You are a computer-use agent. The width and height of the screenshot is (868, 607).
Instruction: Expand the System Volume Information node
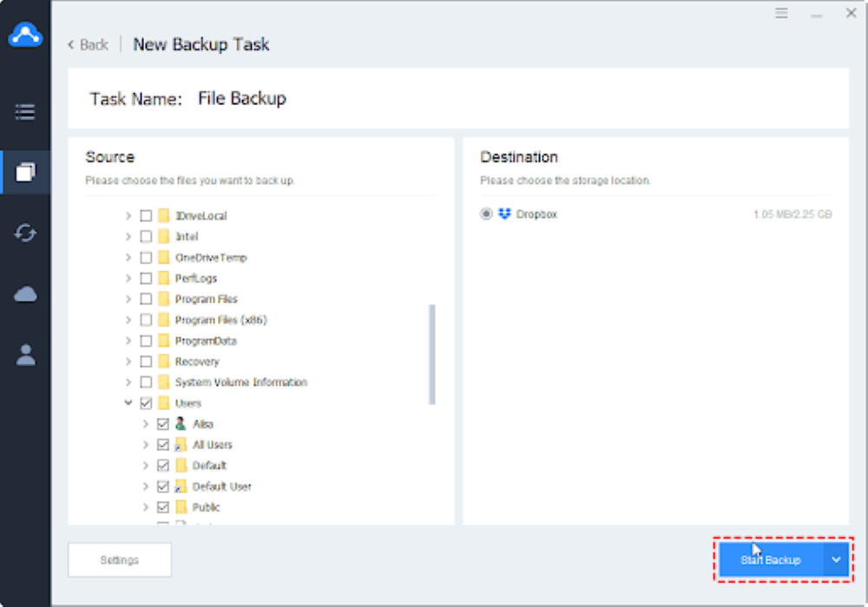(128, 382)
